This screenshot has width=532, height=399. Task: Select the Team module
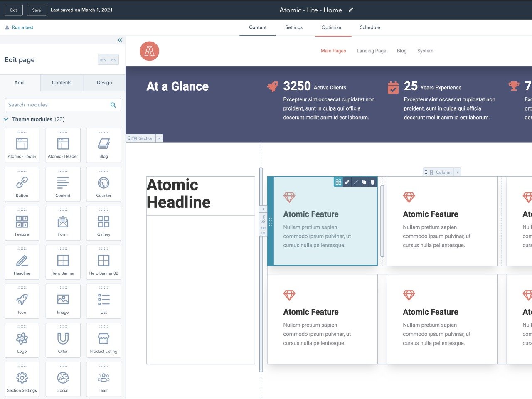click(103, 379)
